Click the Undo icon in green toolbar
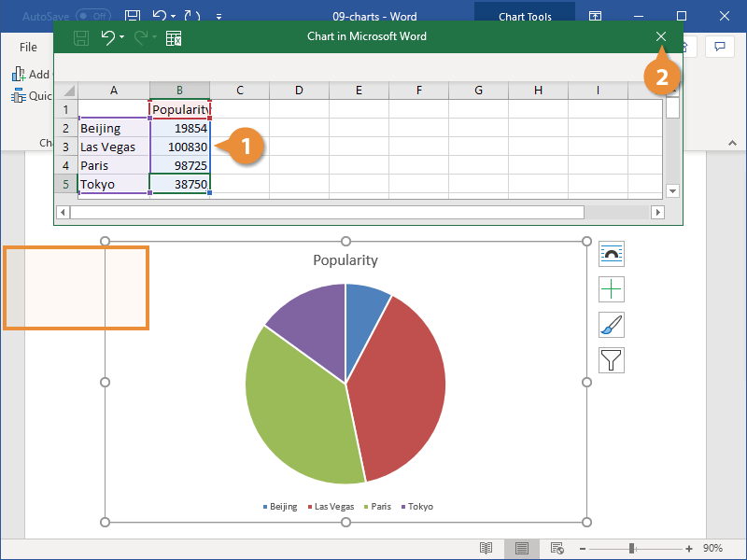The width and height of the screenshot is (747, 560). coord(107,36)
